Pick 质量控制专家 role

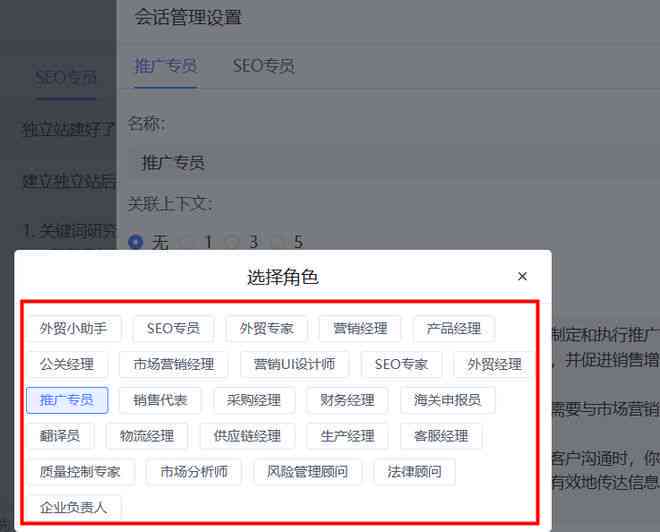(x=80, y=472)
